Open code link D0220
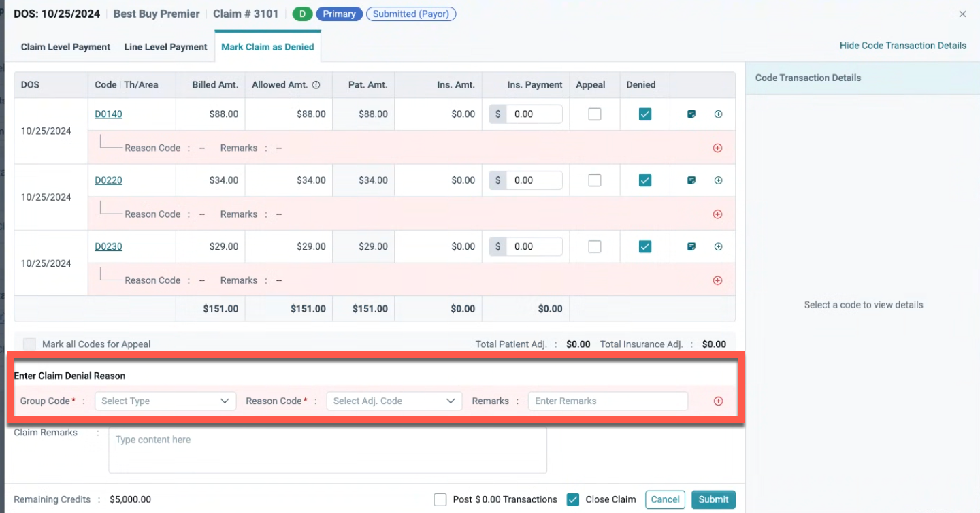 click(108, 180)
